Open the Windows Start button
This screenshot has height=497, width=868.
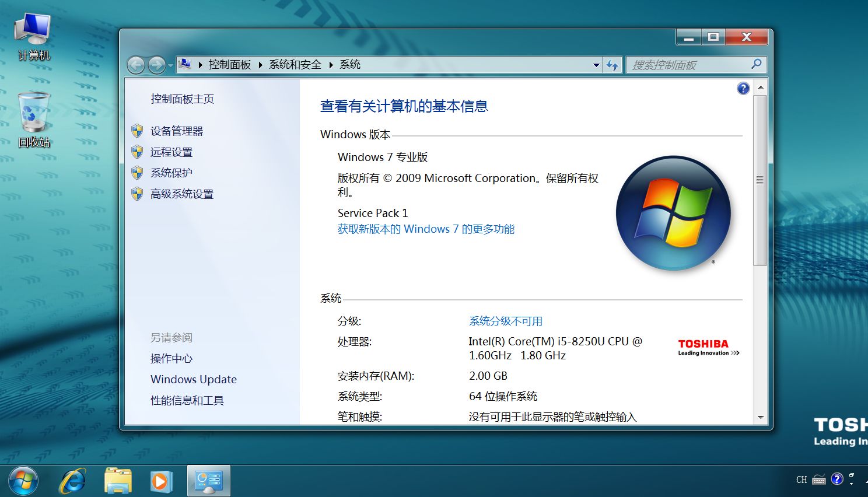click(x=23, y=481)
